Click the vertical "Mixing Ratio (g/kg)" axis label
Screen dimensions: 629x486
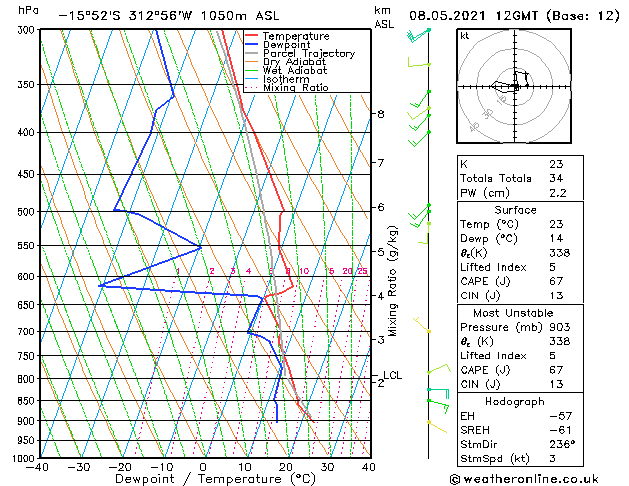point(392,281)
